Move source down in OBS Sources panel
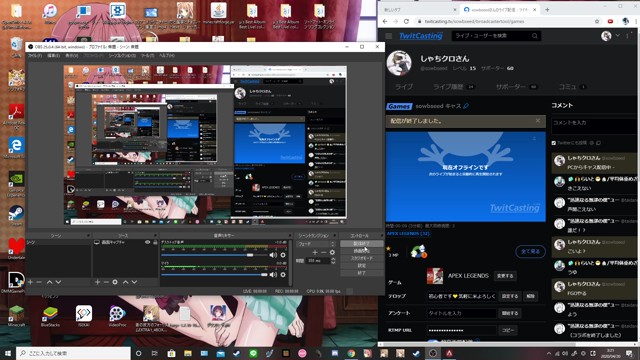The width and height of the screenshot is (640, 360). (x=134, y=282)
